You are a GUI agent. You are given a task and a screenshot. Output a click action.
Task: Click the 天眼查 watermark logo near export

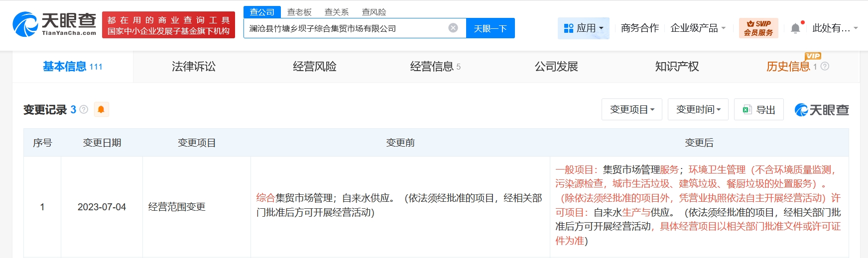point(822,110)
